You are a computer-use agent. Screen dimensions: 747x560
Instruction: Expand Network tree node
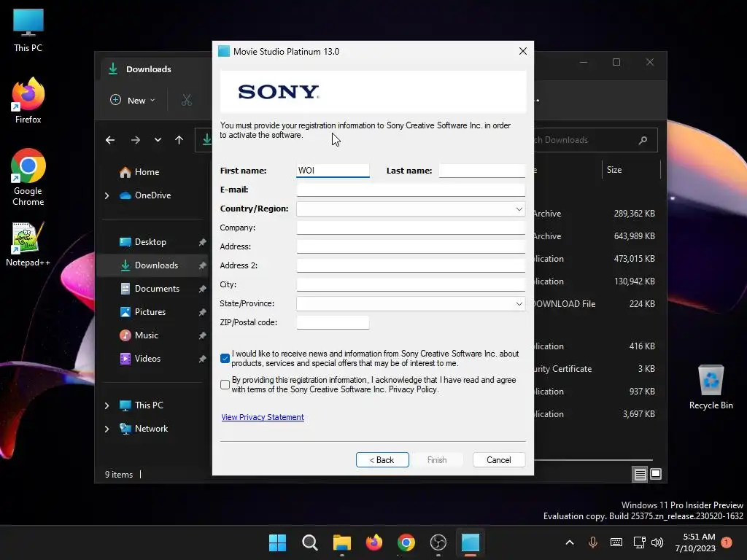(x=107, y=429)
